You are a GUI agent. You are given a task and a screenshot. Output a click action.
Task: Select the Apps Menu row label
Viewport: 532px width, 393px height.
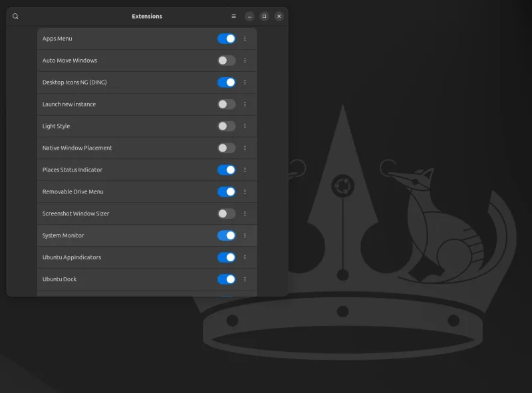pyautogui.click(x=57, y=39)
